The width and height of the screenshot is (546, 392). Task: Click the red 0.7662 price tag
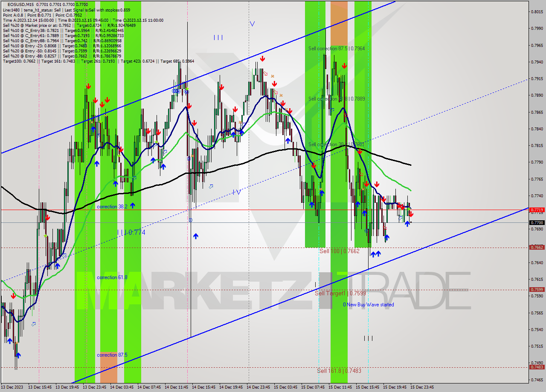coord(537,247)
